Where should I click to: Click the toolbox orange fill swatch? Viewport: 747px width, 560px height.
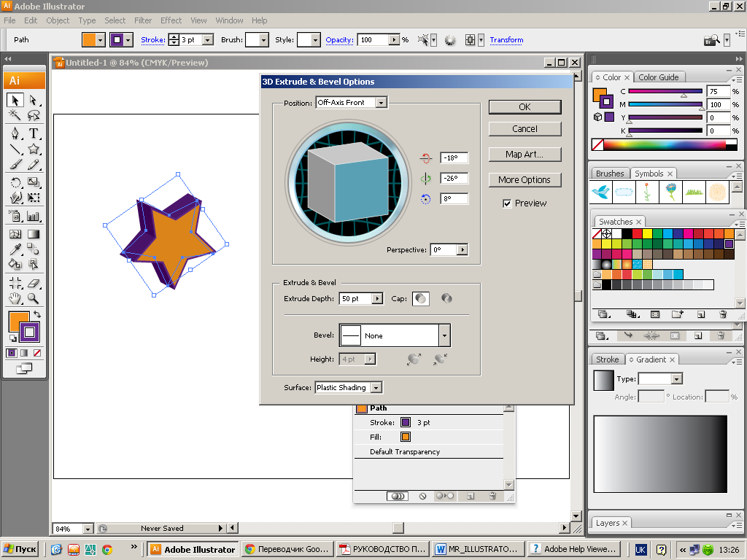tap(18, 322)
